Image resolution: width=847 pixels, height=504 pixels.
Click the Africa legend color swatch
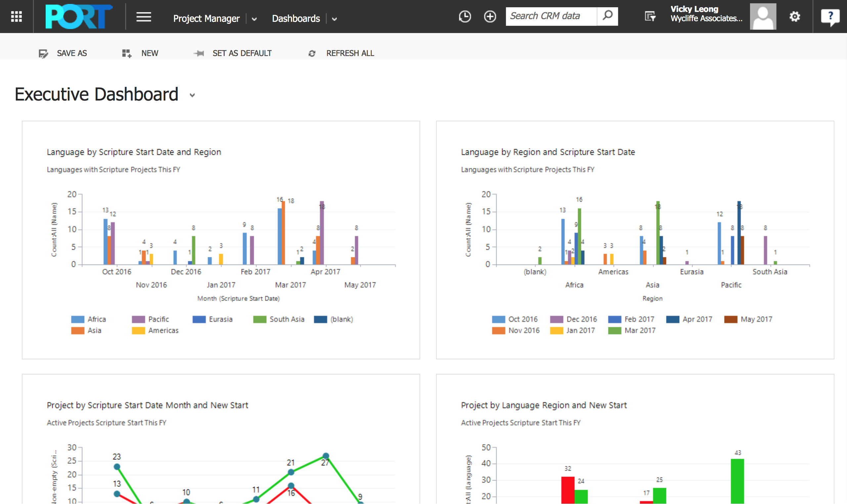(x=77, y=319)
